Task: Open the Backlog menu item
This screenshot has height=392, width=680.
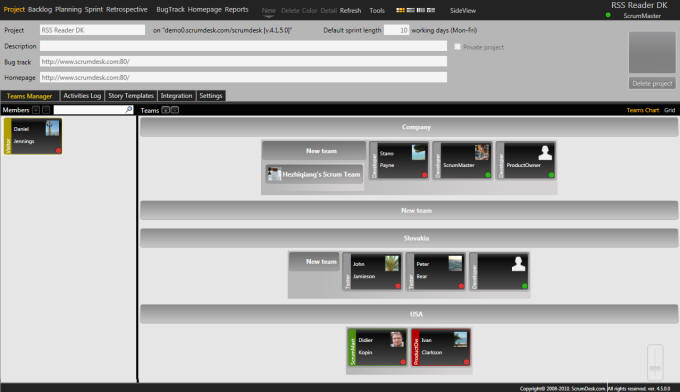Action: click(40, 10)
